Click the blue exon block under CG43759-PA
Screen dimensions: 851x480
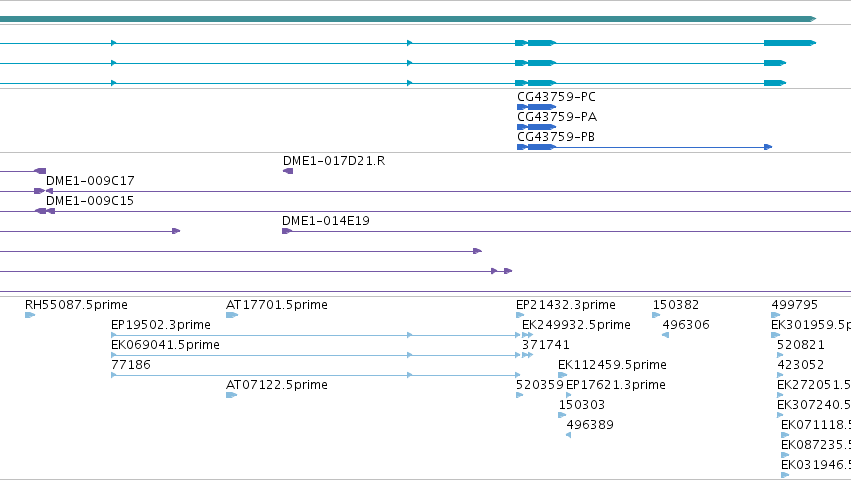[536, 127]
